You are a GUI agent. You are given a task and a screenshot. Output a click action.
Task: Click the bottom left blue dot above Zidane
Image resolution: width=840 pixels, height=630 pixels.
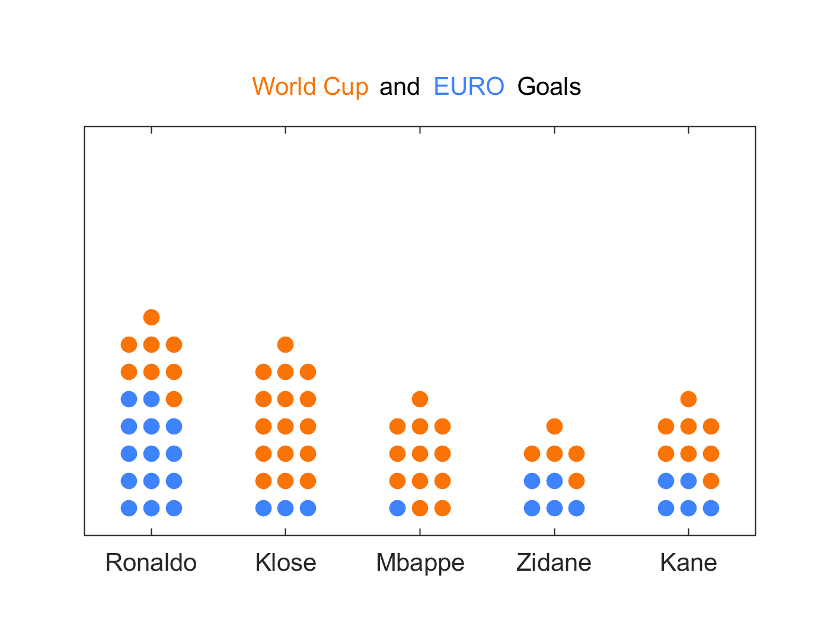(532, 508)
